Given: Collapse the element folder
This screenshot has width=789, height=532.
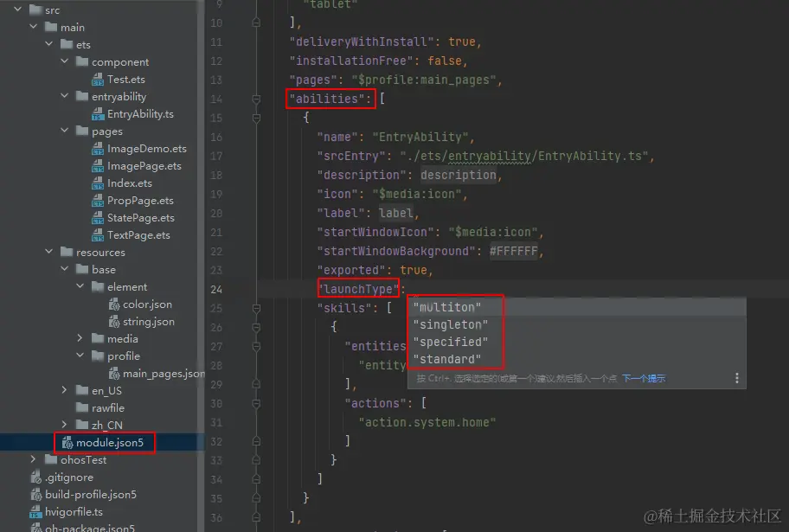Looking at the screenshot, I should coord(80,285).
